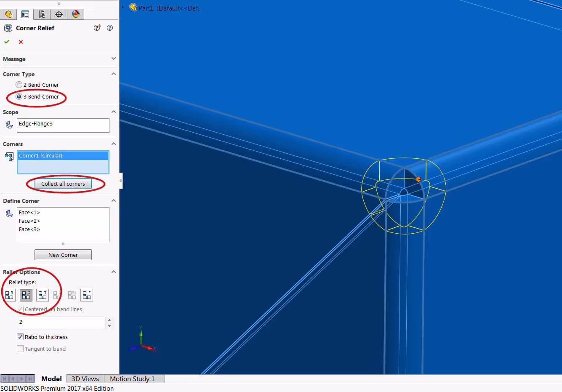Select Face<1> in Define Corner list
The height and width of the screenshot is (392, 562).
point(29,212)
